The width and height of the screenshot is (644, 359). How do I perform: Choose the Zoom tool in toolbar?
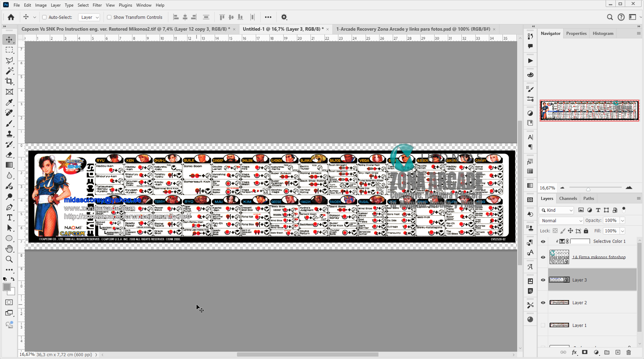9,259
